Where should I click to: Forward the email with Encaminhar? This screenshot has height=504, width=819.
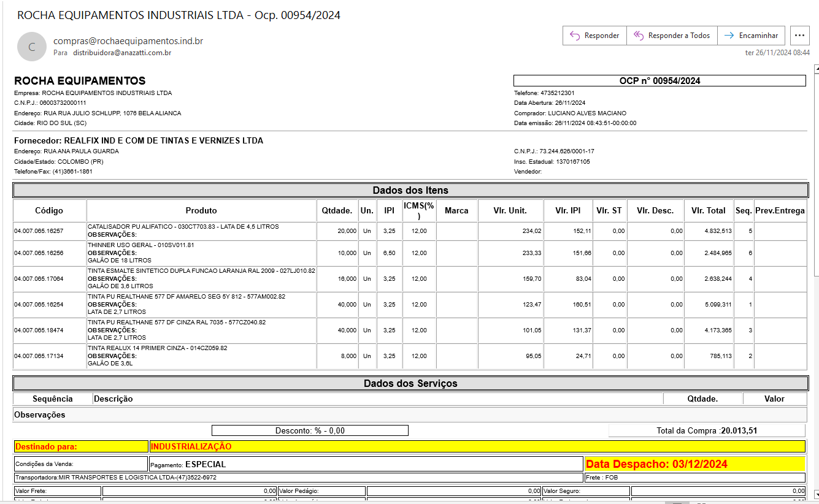pyautogui.click(x=751, y=36)
